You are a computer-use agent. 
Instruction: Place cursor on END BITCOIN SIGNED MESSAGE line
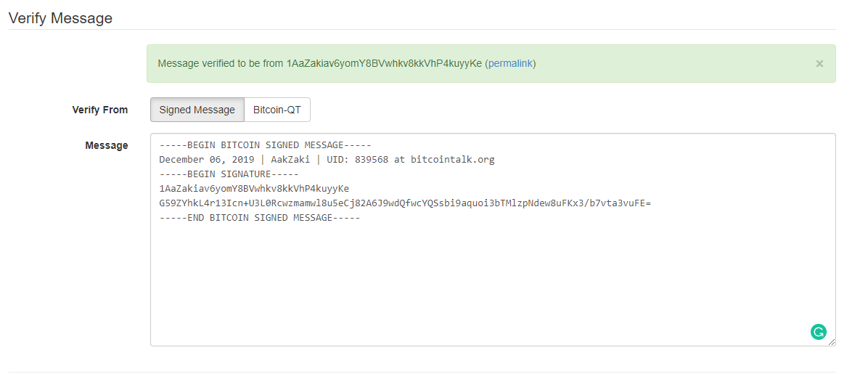coord(260,218)
